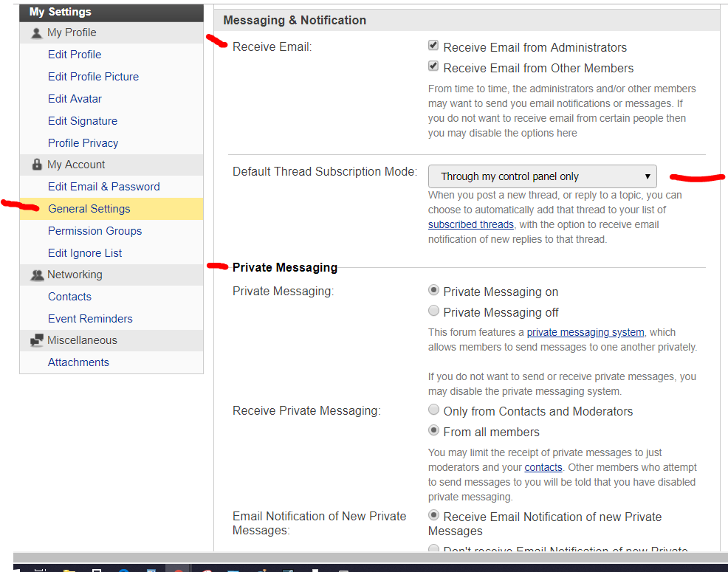Open the Default Thread Subscription Mode dropdown

542,176
